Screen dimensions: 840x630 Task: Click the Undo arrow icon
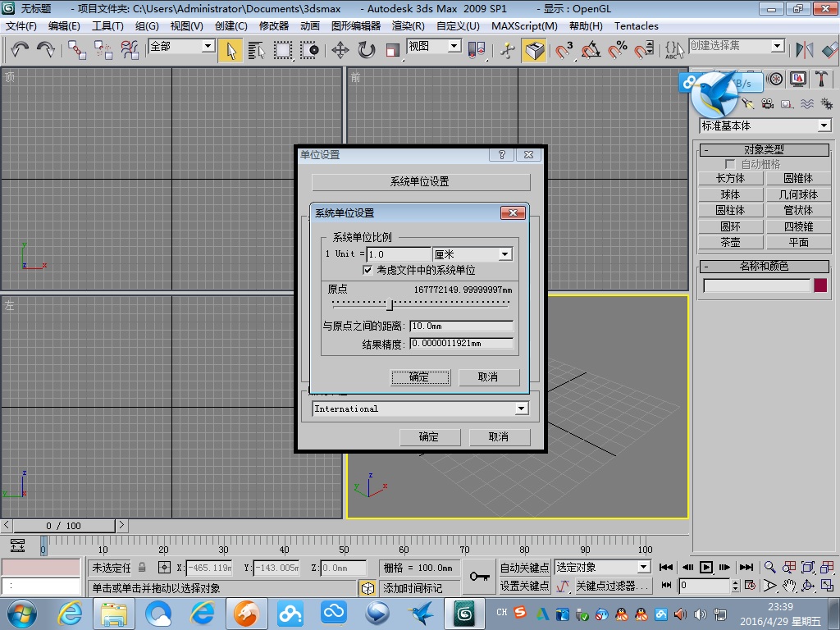click(20, 50)
